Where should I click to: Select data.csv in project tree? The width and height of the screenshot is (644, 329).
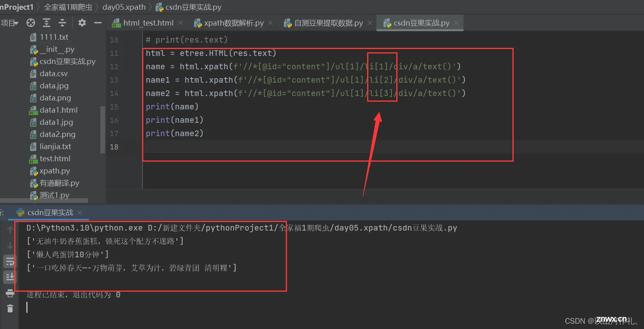53,74
